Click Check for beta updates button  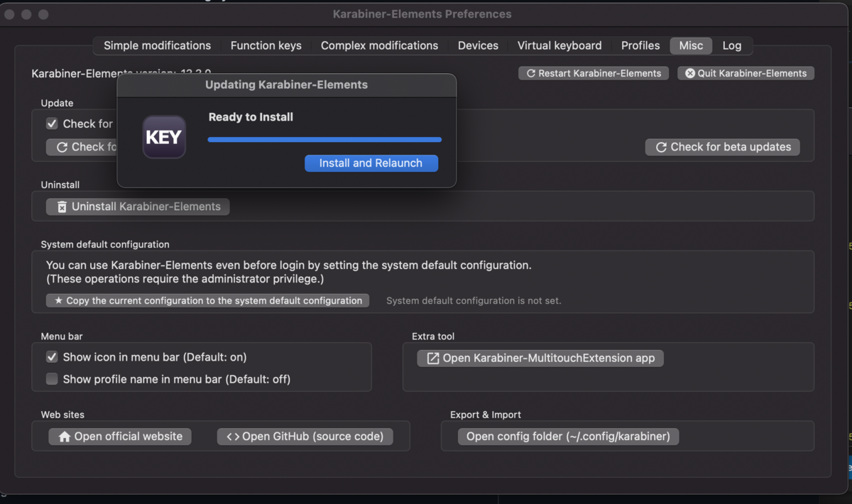(723, 147)
